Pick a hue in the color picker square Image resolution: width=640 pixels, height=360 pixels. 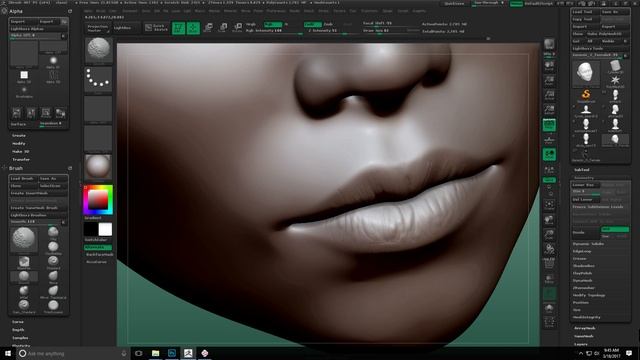coord(98,200)
